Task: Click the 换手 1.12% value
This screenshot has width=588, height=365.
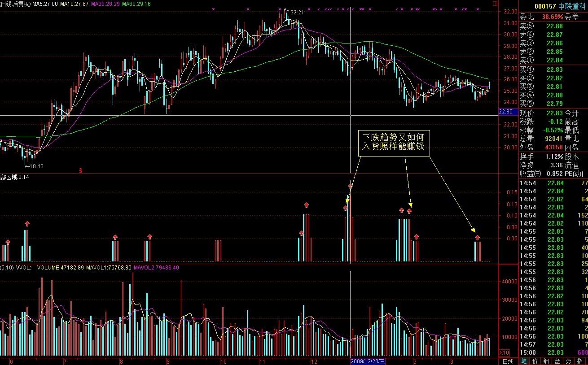Action: tap(553, 156)
